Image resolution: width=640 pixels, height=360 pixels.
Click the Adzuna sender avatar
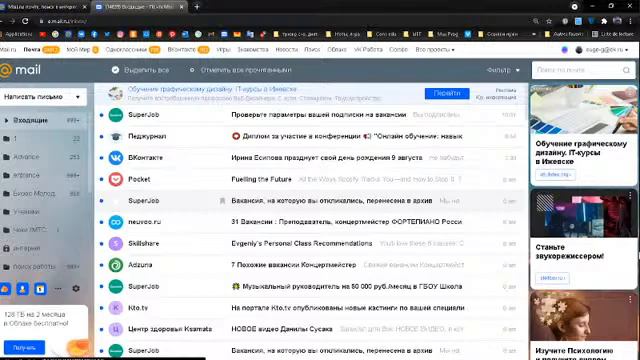point(116,265)
